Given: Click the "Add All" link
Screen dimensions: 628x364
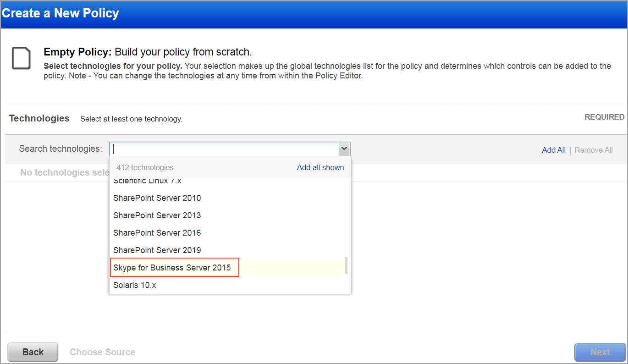Looking at the screenshot, I should 554,150.
